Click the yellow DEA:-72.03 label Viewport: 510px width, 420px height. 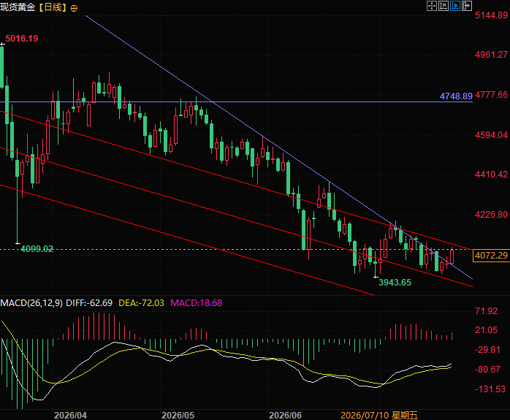(x=141, y=303)
